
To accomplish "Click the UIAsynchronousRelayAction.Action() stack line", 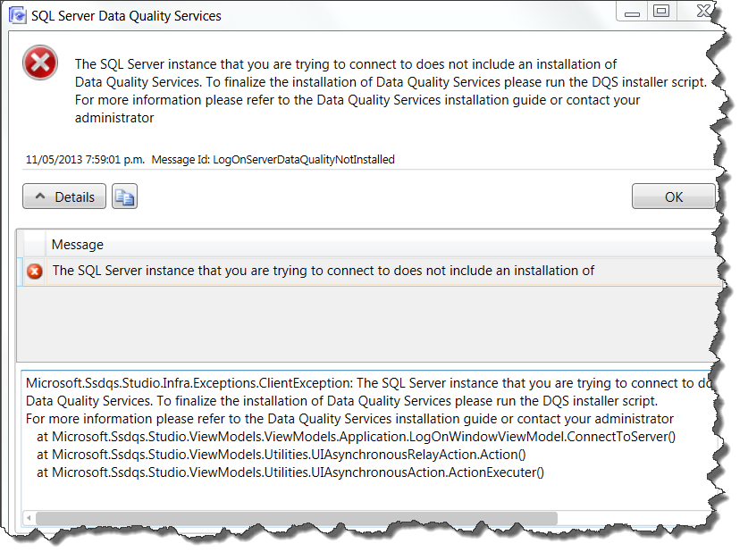I will (282, 455).
